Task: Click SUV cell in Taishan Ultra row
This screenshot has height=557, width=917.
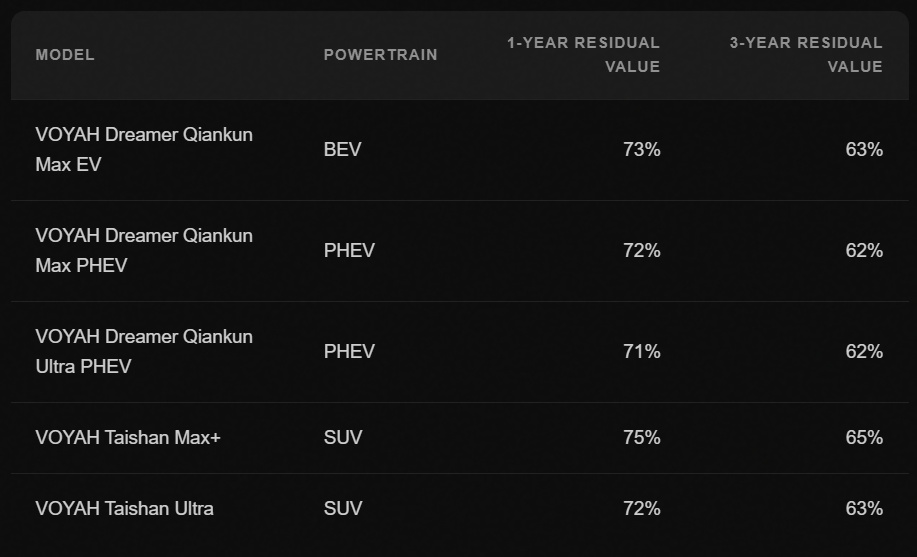Action: [343, 508]
